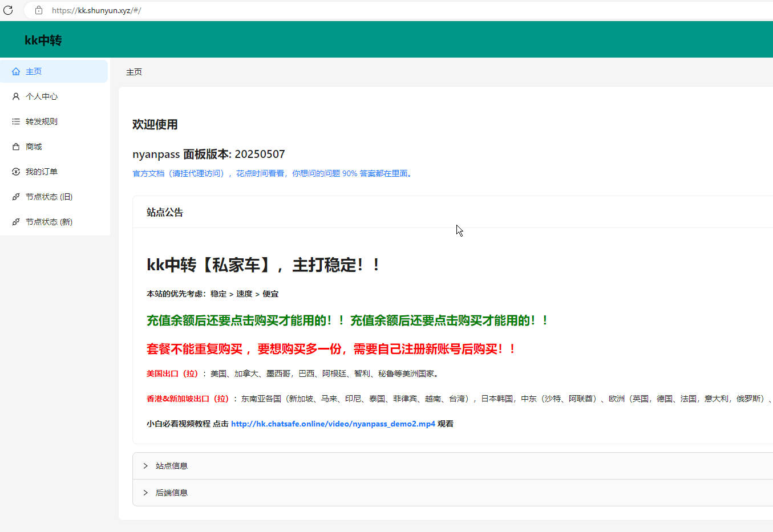The height and width of the screenshot is (532, 773).
Task: Click the 小白必看视频教程 text
Action: tap(179, 424)
